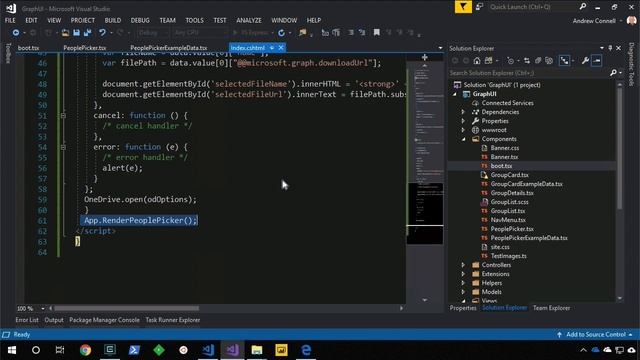
Task: Collapse the cancel function code block
Action: click(63, 116)
